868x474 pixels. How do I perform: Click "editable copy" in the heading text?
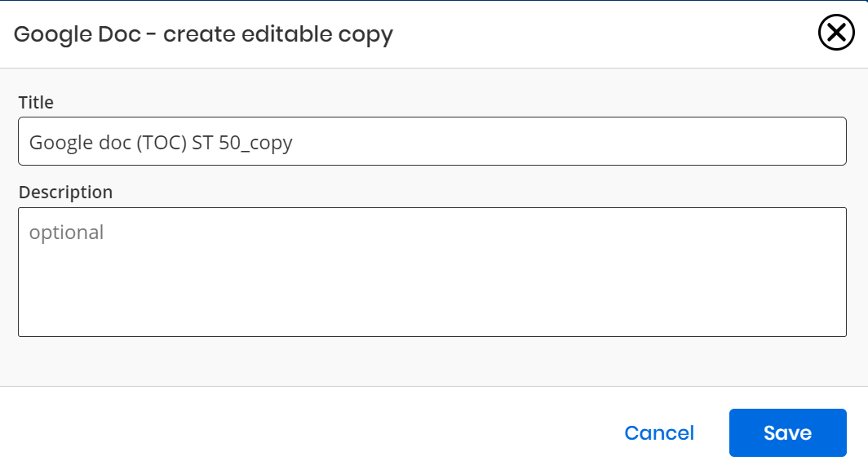(x=317, y=34)
